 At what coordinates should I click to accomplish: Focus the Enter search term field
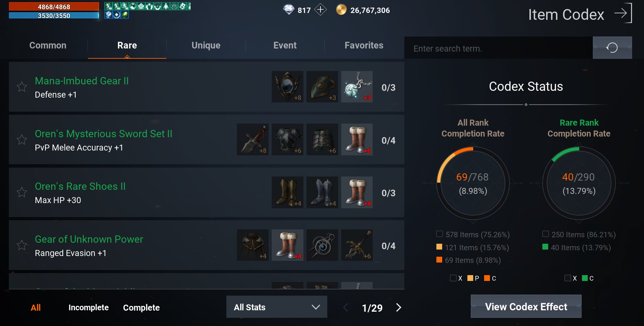pos(498,48)
